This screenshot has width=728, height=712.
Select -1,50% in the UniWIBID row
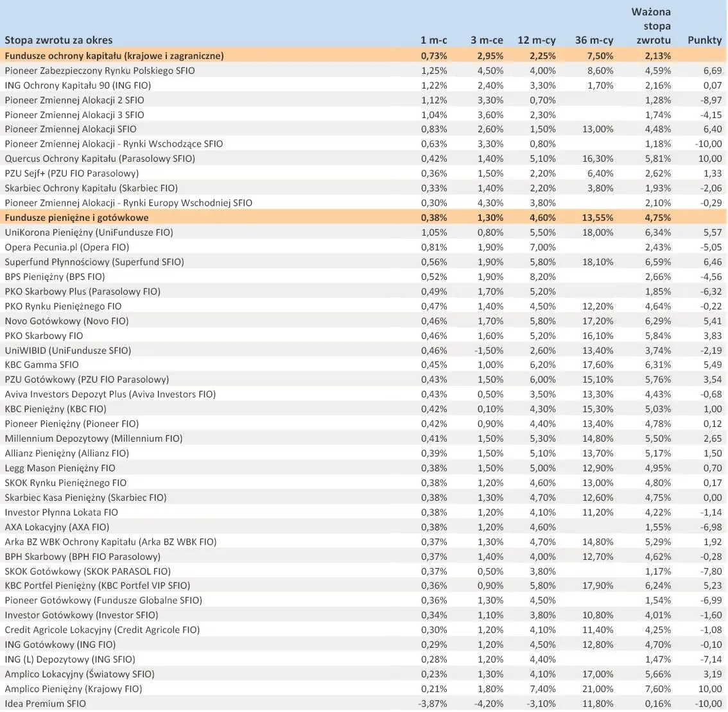489,351
